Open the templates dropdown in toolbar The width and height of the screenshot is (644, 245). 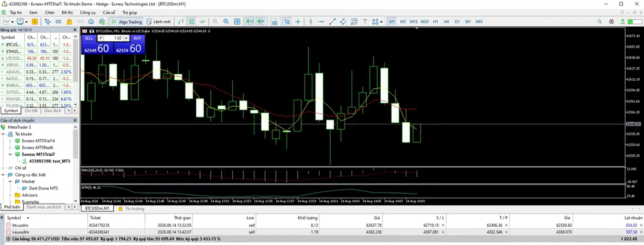(x=26, y=22)
